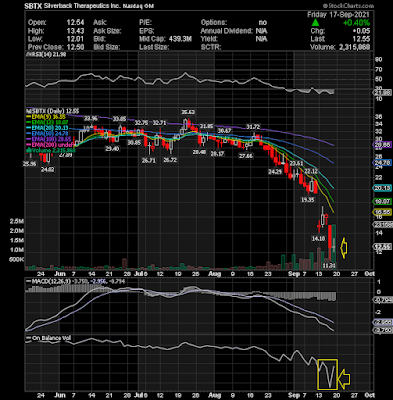Click the Yield N/A value
Image resolution: width=393 pixels, height=400 pixels.
point(261,39)
